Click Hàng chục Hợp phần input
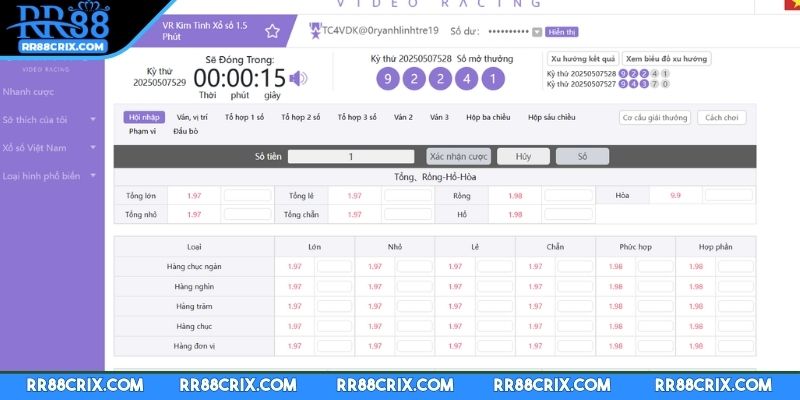800x400 pixels. [736, 327]
